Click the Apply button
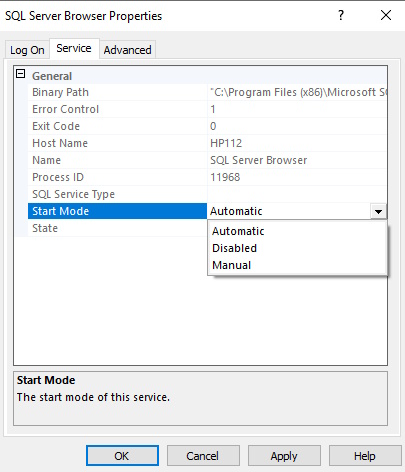This screenshot has width=405, height=472. (x=284, y=455)
